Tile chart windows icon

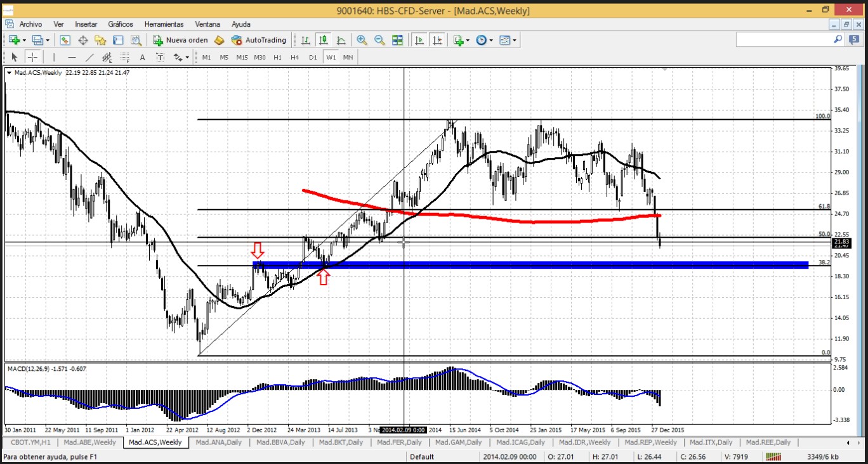point(397,40)
